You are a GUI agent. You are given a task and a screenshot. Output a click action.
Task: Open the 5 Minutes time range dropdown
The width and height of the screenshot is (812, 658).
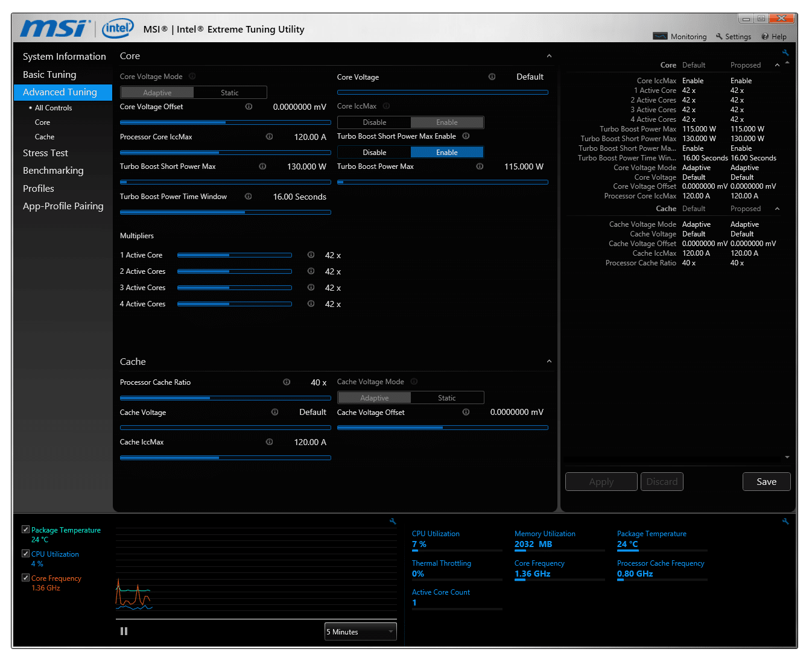tap(361, 632)
